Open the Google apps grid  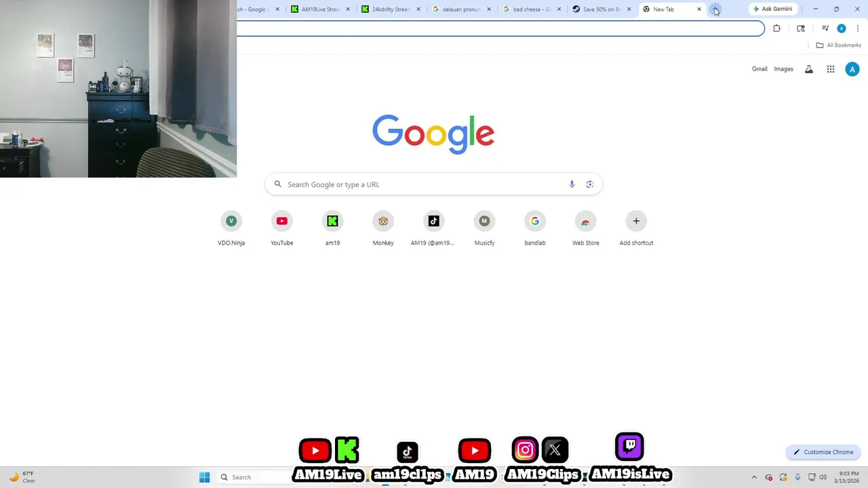coord(831,69)
